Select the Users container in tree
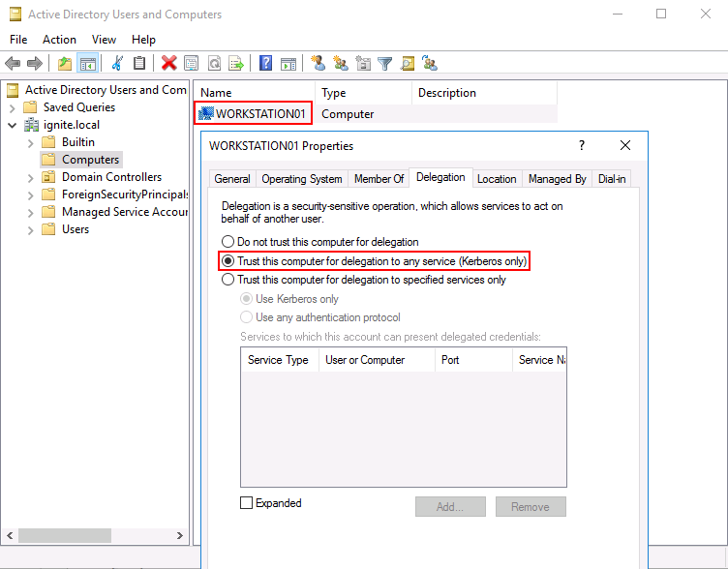Viewport: 728px width, 569px height. 76,229
